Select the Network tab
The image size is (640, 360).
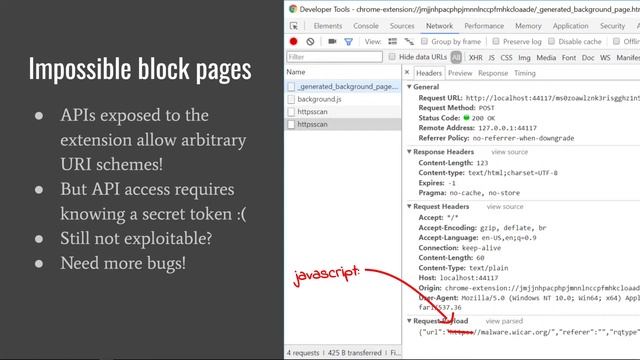pyautogui.click(x=439, y=26)
